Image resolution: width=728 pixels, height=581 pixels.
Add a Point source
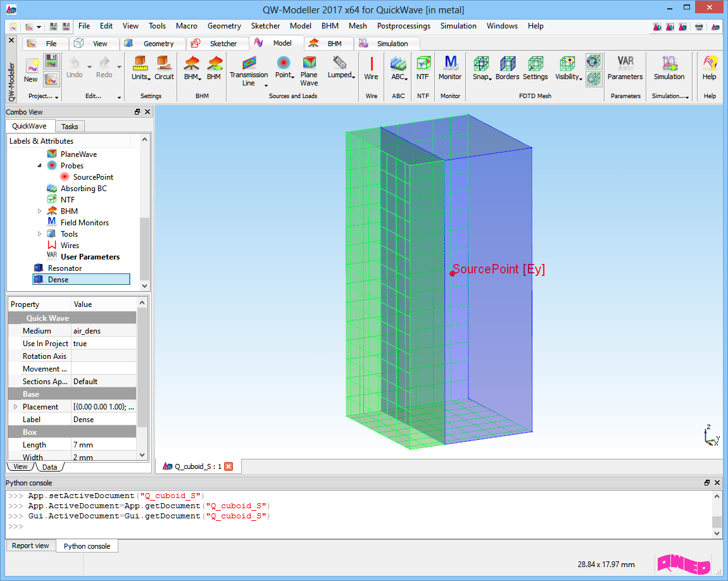[x=284, y=68]
